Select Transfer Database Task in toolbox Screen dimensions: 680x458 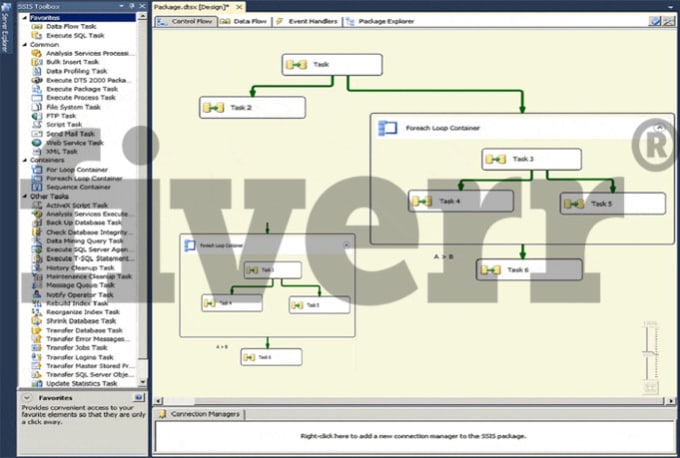pos(84,330)
